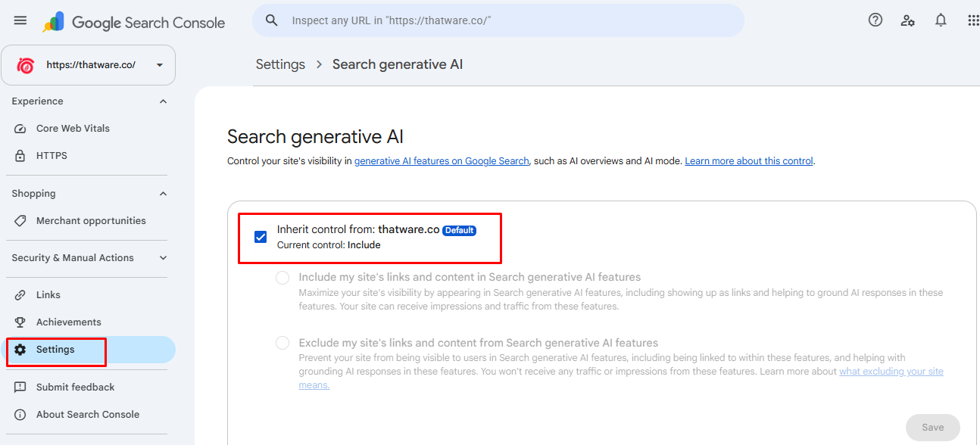Open Learn more about this control link
Screen dimensions: 980x445
tap(749, 161)
